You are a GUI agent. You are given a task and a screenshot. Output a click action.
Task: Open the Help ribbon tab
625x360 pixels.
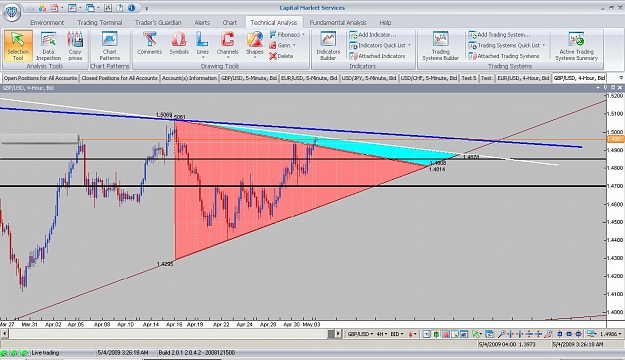point(385,22)
